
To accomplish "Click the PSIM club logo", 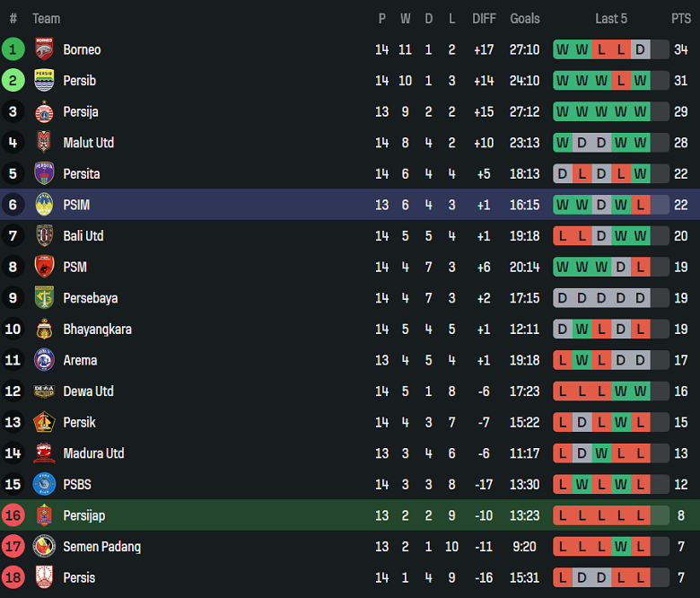I will (44, 205).
